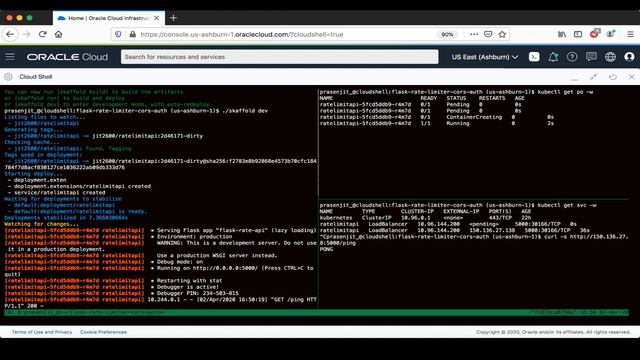
Task: Focus the Search for resources and services field
Action: (280, 57)
